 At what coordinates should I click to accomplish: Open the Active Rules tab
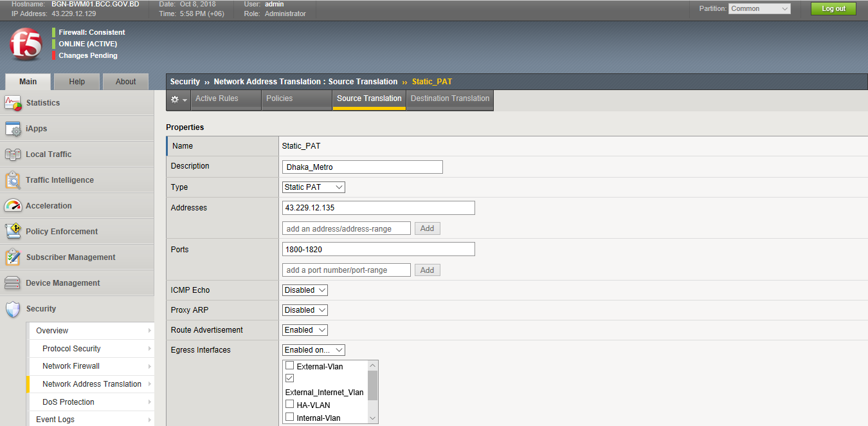[x=217, y=99]
